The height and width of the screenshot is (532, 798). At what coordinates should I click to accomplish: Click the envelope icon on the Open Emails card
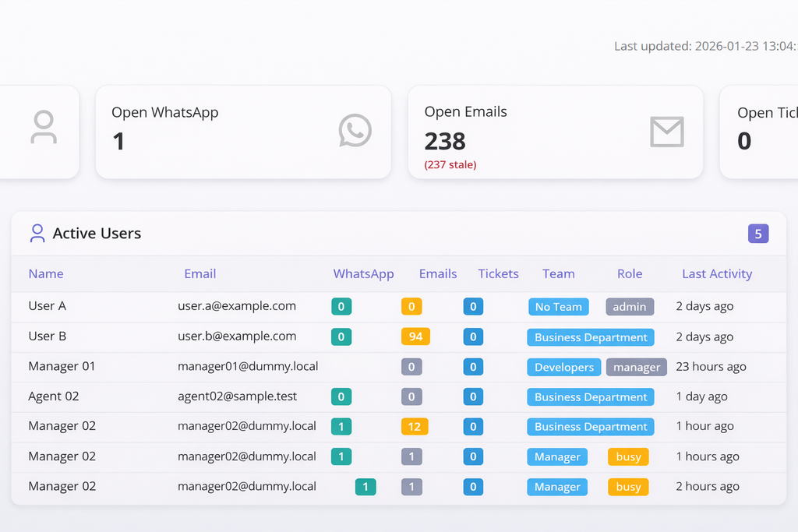click(x=667, y=133)
